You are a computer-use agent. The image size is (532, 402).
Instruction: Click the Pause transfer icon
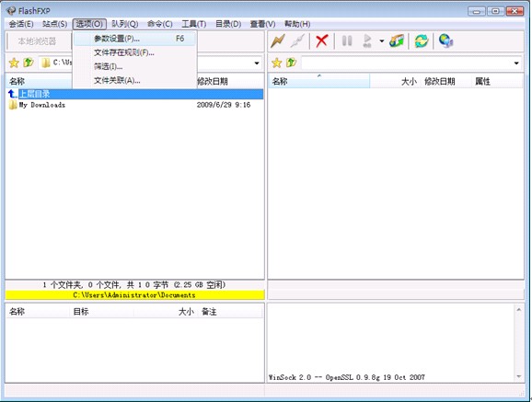click(347, 41)
